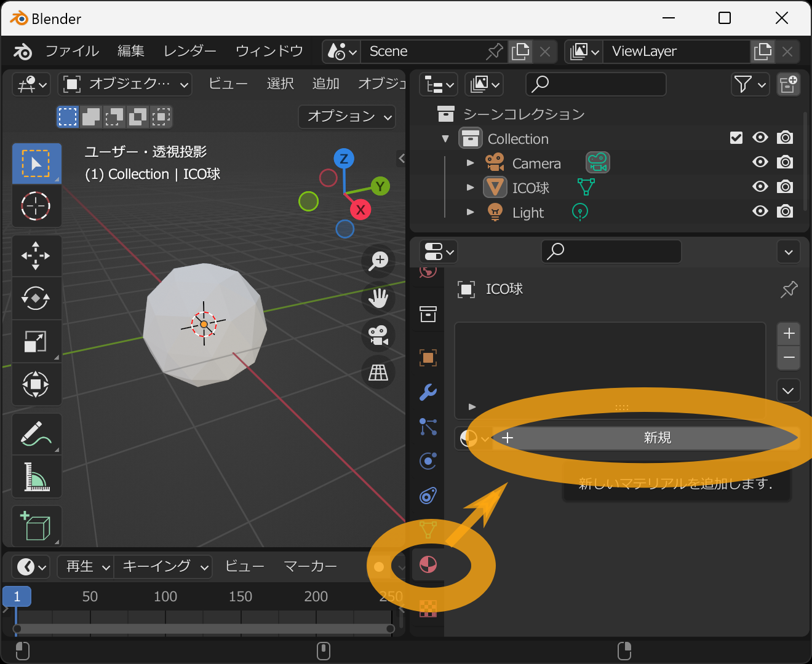Disable Light in renders
This screenshot has width=812, height=664.
(x=785, y=211)
